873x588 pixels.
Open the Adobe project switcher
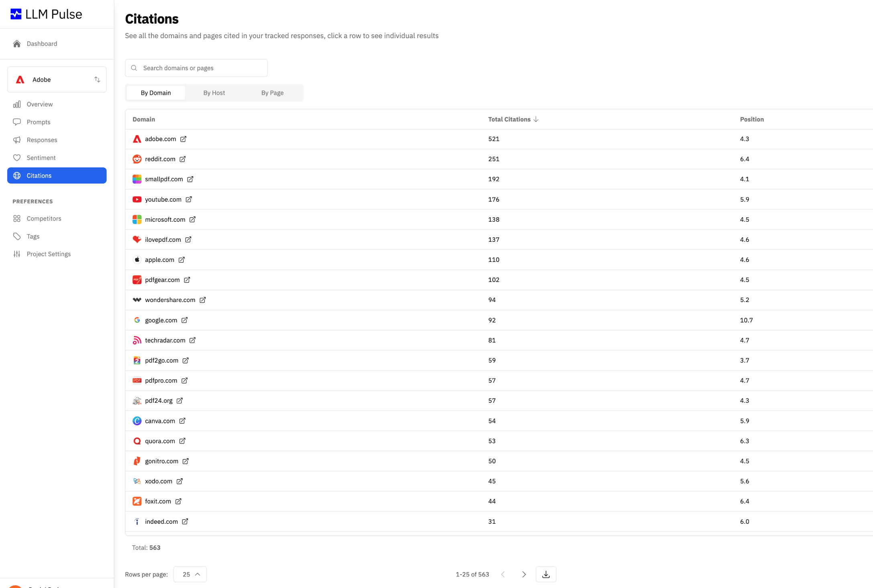[x=57, y=80]
